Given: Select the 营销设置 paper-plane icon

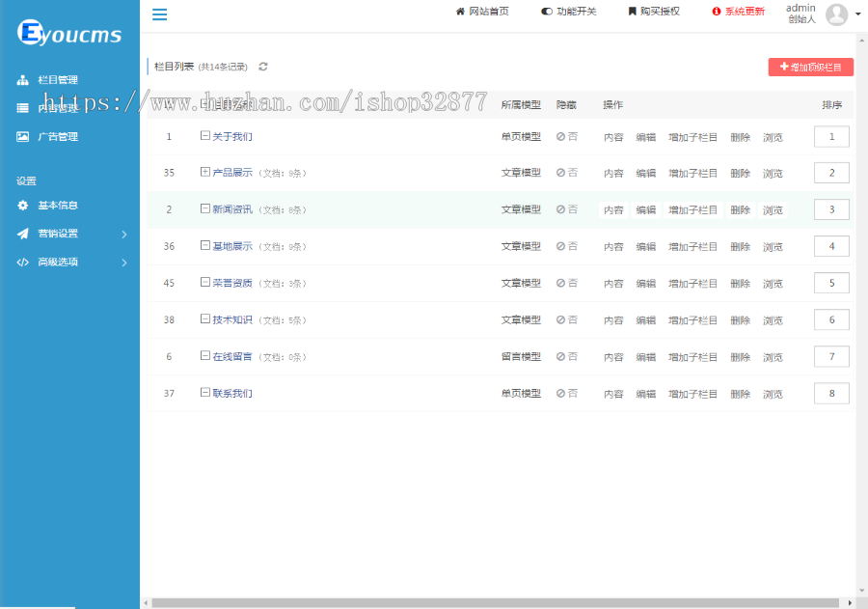Looking at the screenshot, I should 24,233.
